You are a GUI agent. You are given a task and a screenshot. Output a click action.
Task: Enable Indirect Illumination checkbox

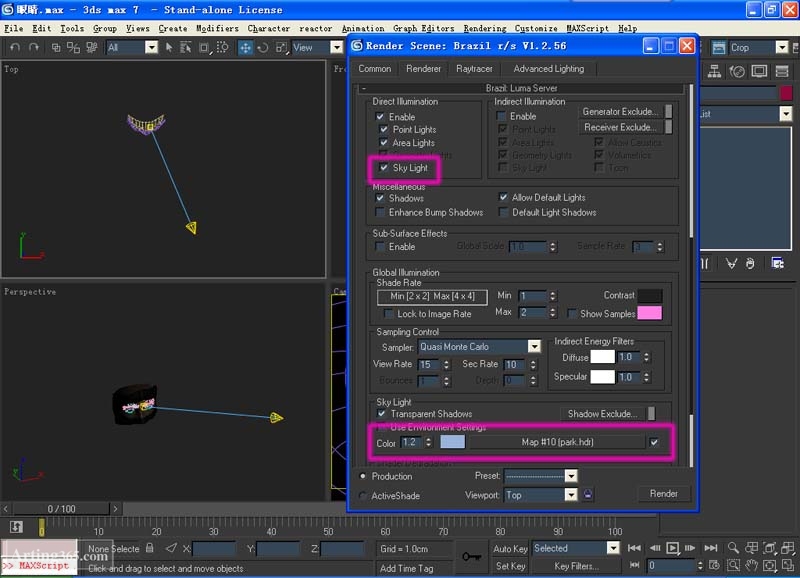[501, 116]
